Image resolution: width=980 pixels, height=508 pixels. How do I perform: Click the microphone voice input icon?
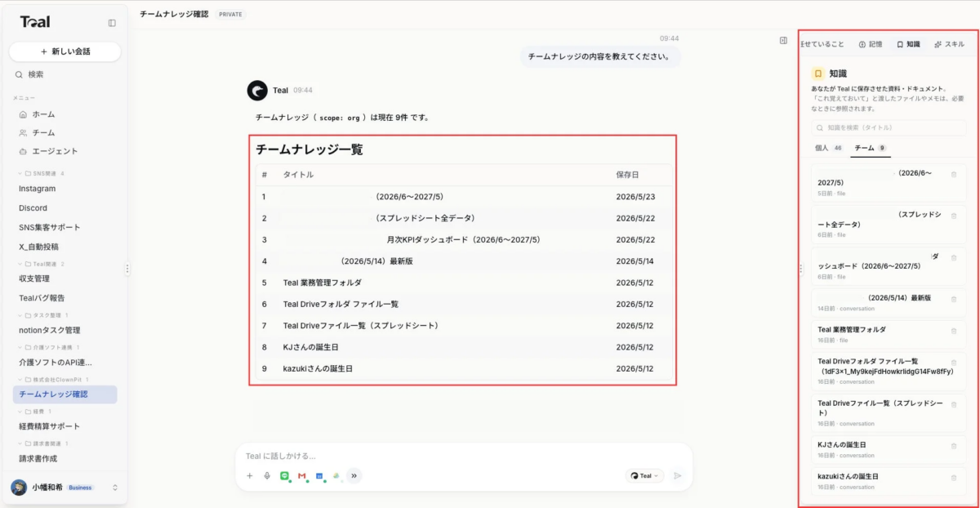pos(267,475)
